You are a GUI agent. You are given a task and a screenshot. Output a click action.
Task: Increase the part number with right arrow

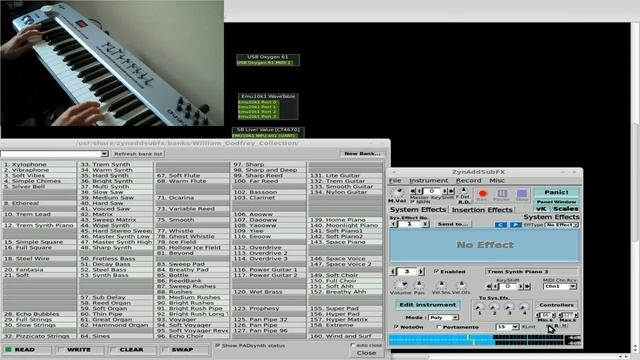(x=421, y=271)
